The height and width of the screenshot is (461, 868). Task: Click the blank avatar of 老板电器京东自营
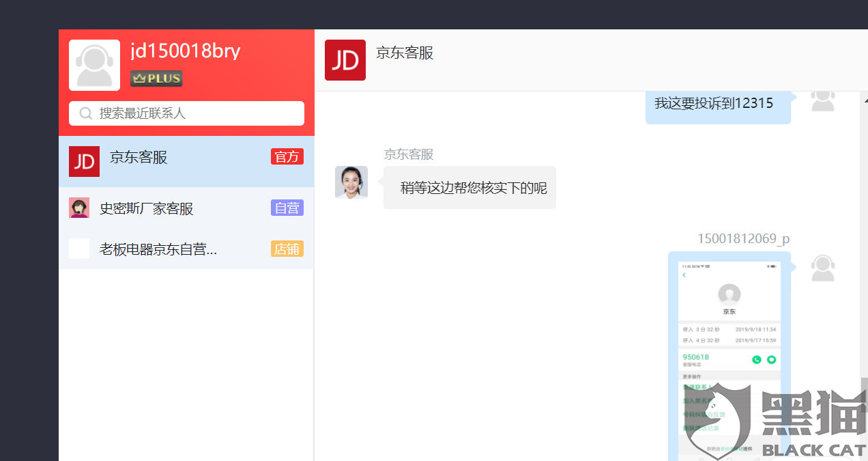click(x=79, y=249)
